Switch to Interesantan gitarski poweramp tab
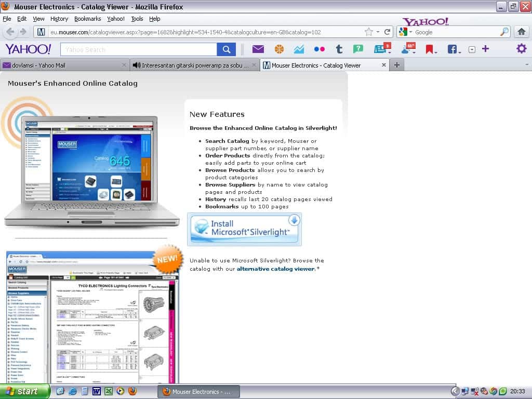Image resolution: width=532 pixels, height=399 pixels. [x=194, y=65]
